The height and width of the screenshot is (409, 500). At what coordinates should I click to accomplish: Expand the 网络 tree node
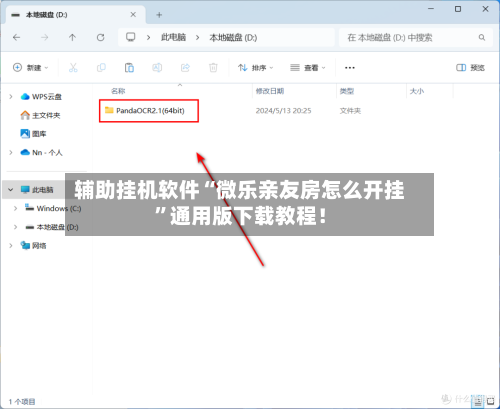pyautogui.click(x=11, y=246)
